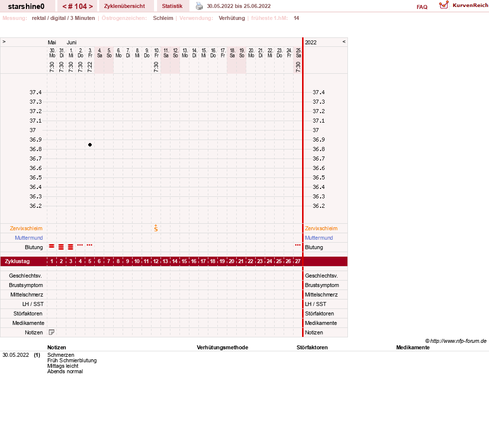
Task: Click the '4. Sa' date column header
Action: 100,53
